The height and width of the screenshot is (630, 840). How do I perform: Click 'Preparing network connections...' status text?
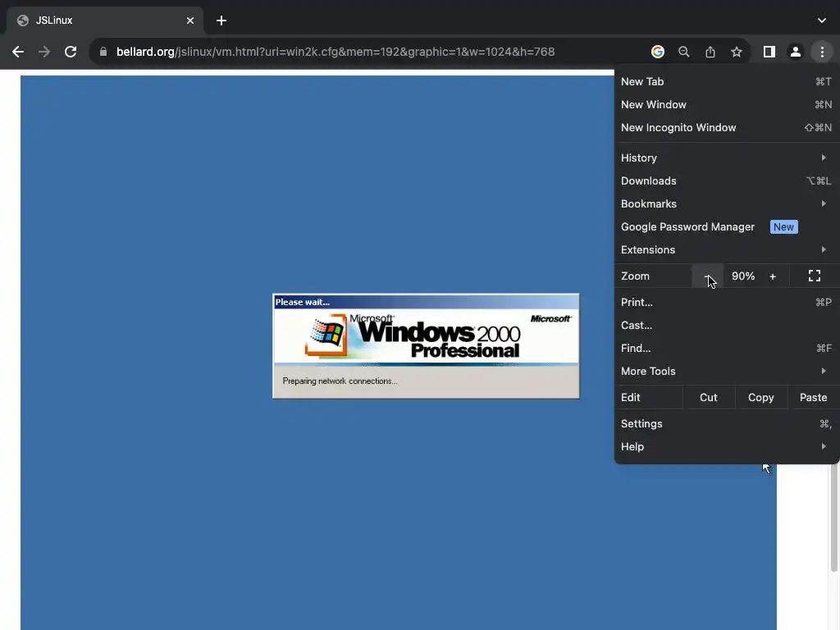click(340, 381)
